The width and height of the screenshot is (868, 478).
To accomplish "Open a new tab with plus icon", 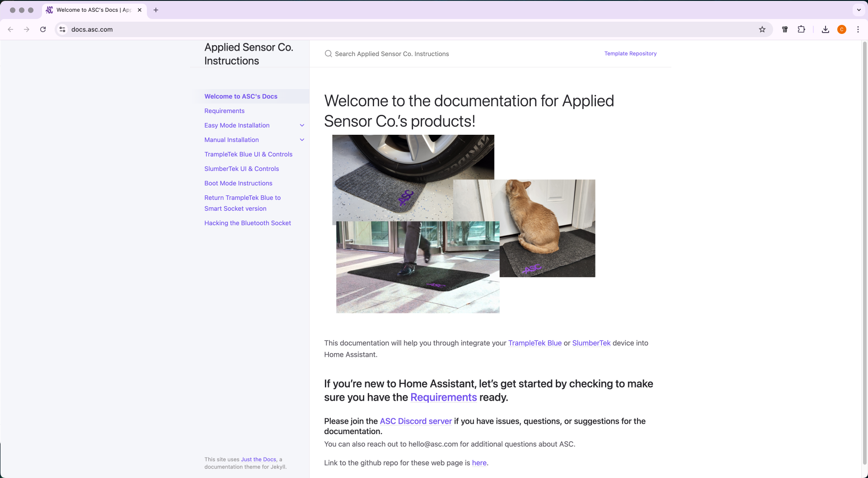I will pyautogui.click(x=156, y=10).
